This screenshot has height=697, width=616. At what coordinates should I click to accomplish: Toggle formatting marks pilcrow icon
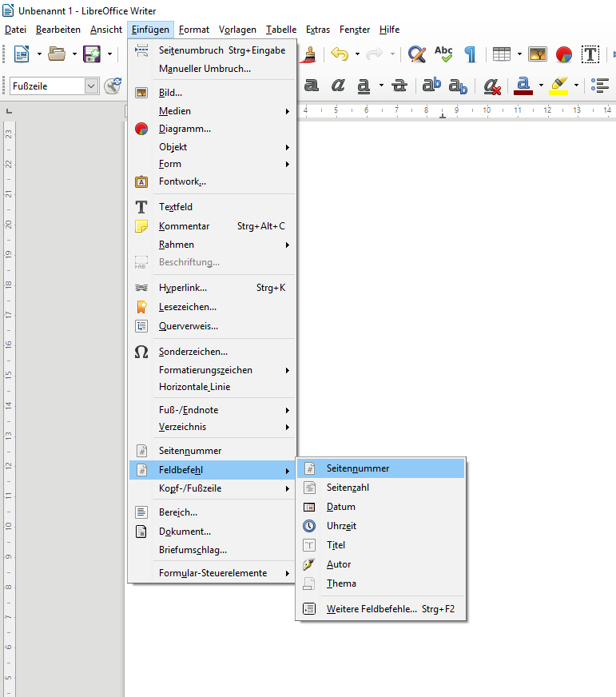click(471, 54)
